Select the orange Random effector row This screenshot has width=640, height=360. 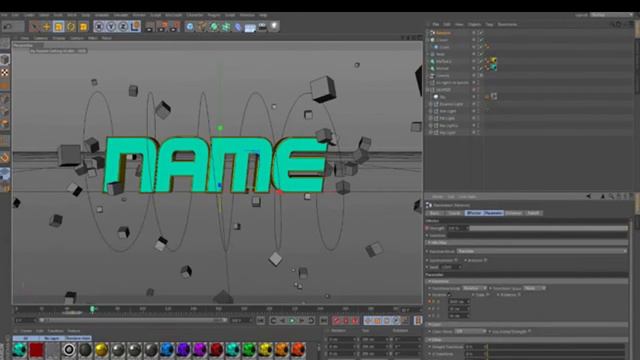443,33
